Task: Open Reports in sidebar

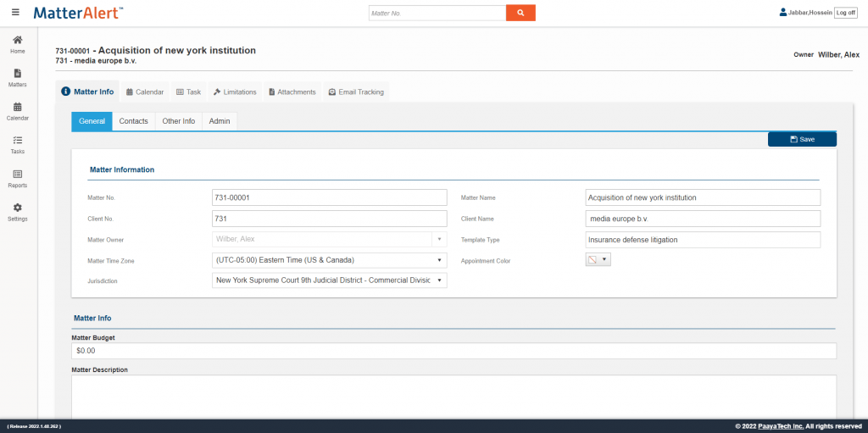Action: tap(18, 179)
